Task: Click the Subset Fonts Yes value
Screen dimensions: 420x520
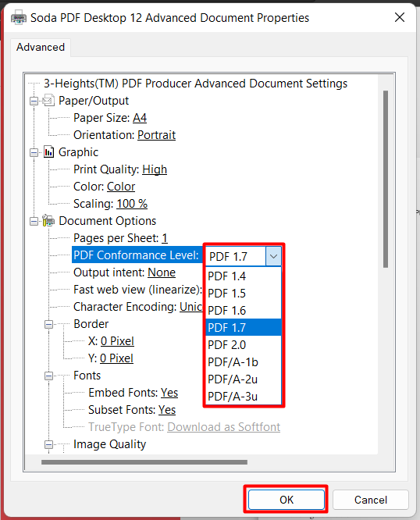Action: pyautogui.click(x=167, y=410)
